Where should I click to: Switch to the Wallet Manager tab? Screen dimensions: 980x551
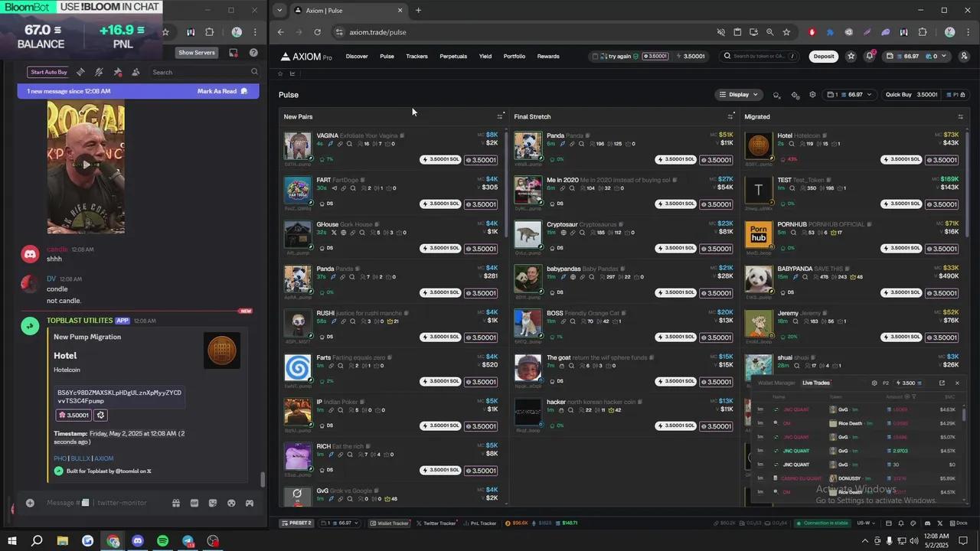776,383
